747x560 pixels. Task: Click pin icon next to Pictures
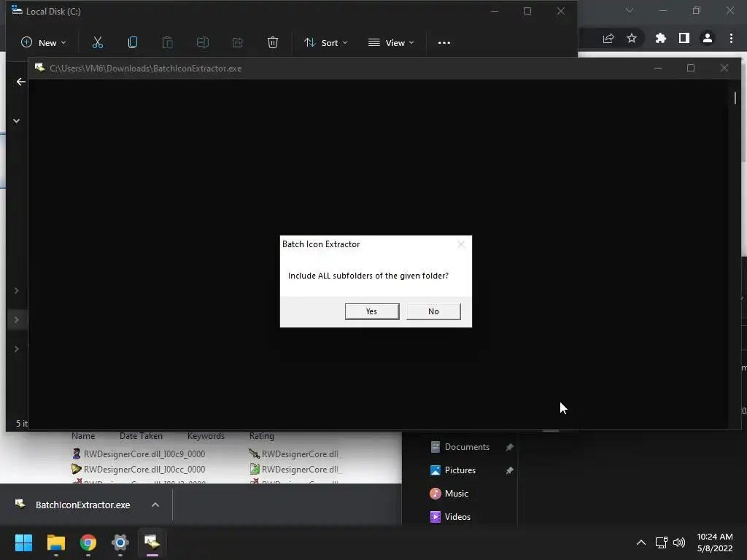(509, 470)
